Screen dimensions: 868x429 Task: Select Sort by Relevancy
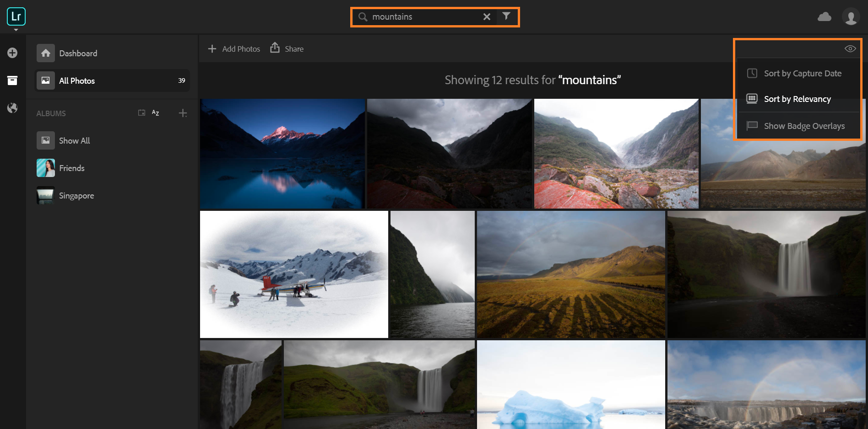(x=797, y=99)
